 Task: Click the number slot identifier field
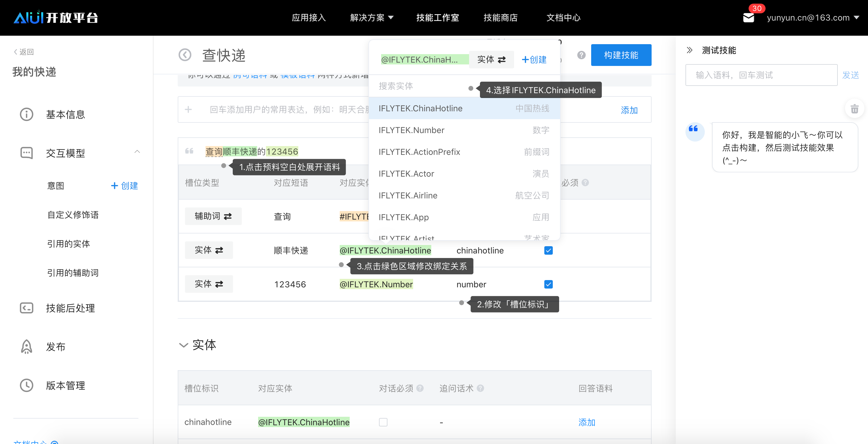[x=471, y=284]
